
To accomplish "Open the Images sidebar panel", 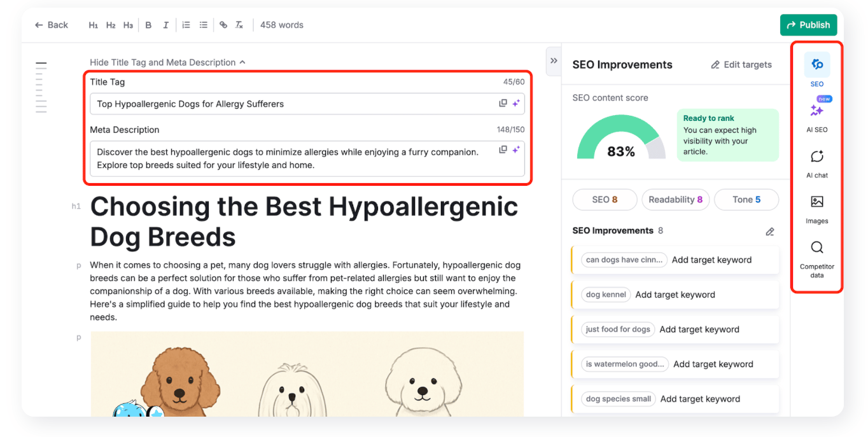I will pos(817,209).
